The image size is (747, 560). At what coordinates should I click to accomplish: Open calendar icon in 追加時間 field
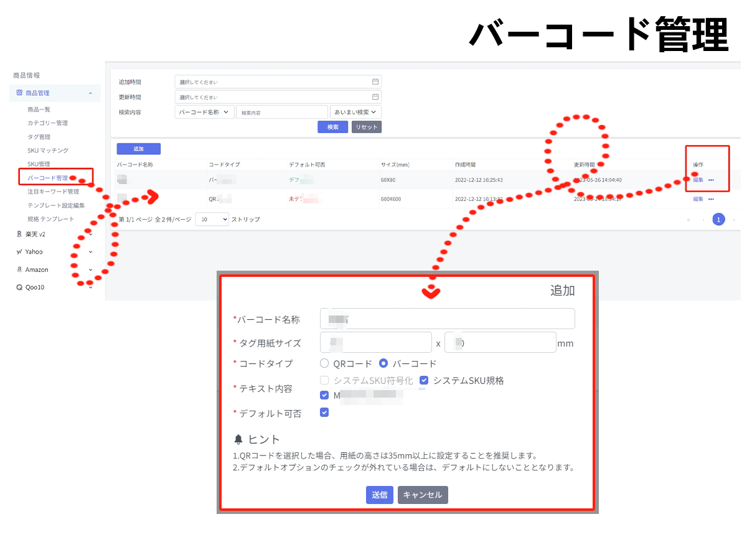pyautogui.click(x=375, y=82)
